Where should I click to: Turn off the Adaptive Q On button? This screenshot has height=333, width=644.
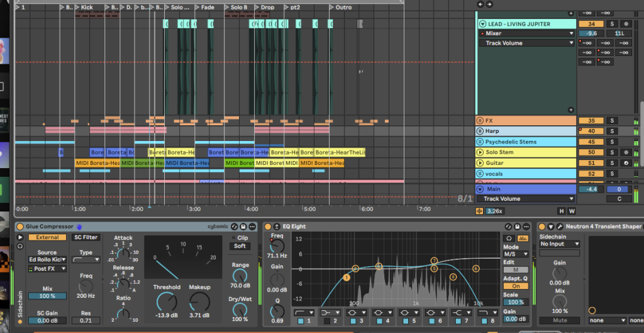(516, 286)
